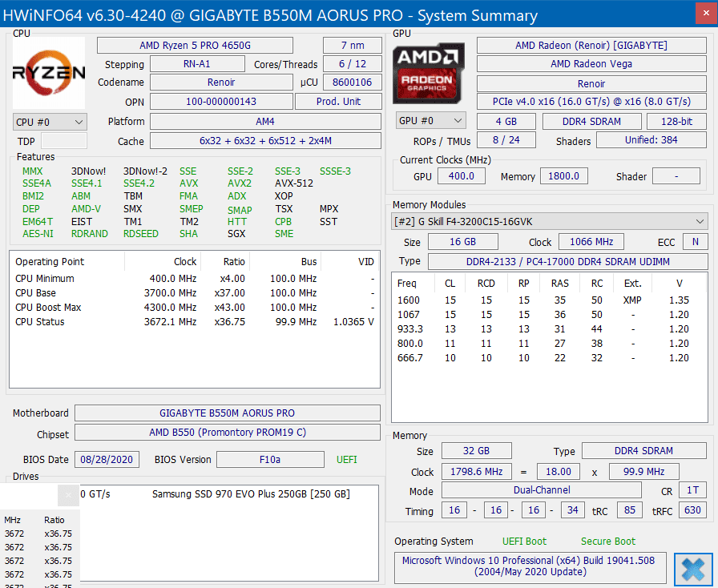
Task: Click the module size 16 GB field
Action: tap(462, 241)
